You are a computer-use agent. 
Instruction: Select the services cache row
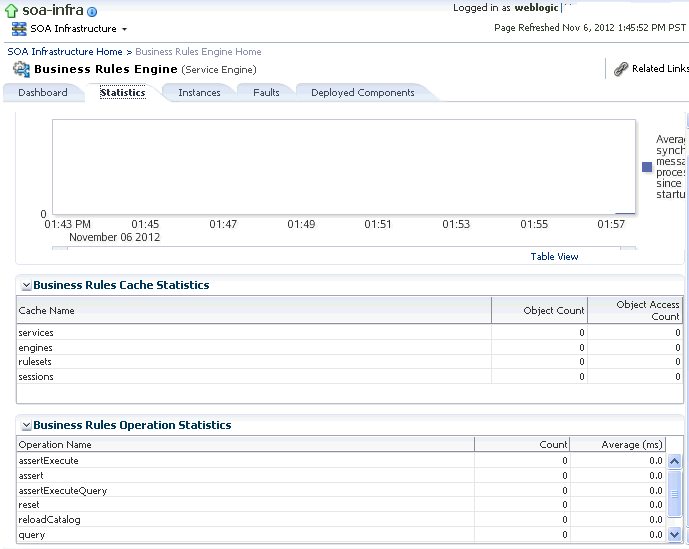point(350,333)
